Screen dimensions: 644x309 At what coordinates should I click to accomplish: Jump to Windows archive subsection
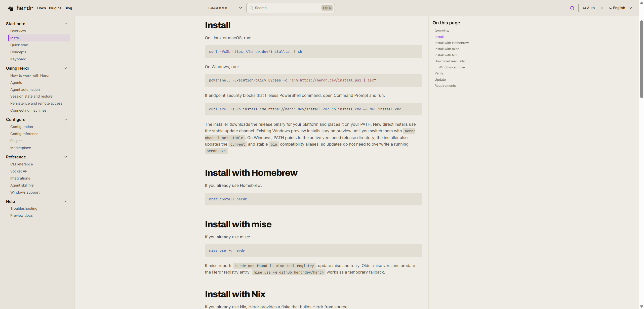[x=452, y=67]
